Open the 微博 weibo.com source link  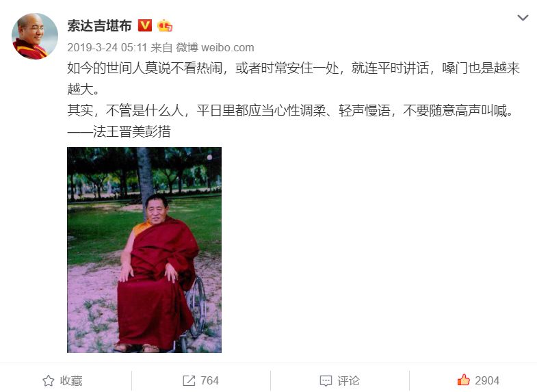pos(215,47)
